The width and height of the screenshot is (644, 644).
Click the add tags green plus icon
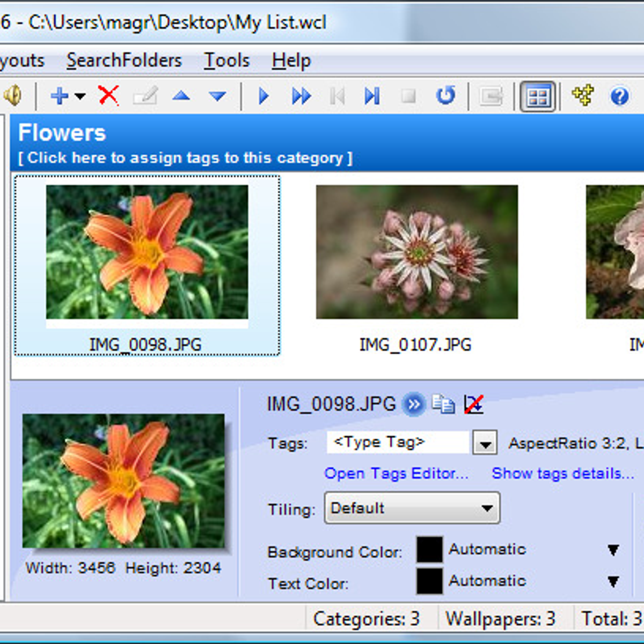[x=583, y=96]
